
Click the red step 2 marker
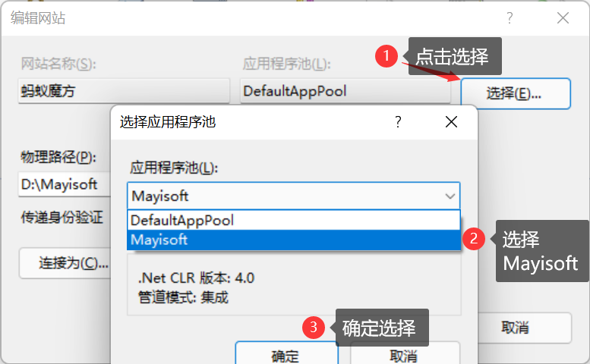click(x=475, y=238)
